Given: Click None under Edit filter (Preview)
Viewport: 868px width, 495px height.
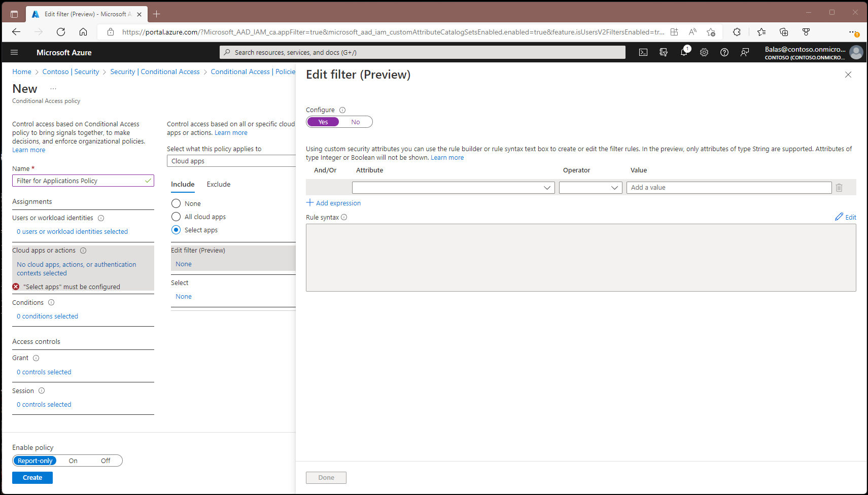Looking at the screenshot, I should [184, 264].
